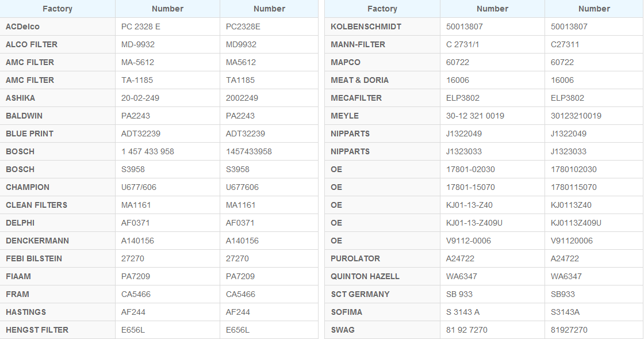Click FRAM part number CA5466
The image size is (644, 339).
click(x=136, y=294)
